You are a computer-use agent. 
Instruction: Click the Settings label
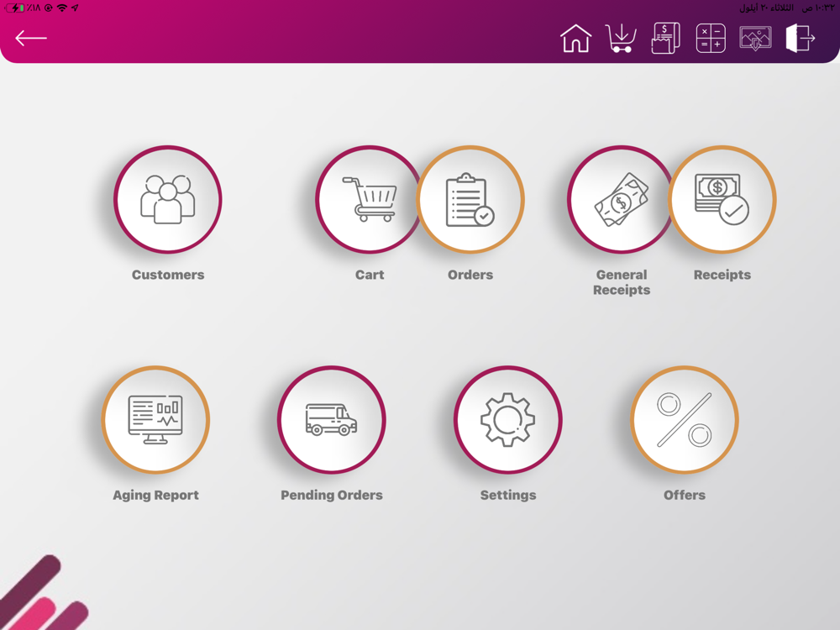(x=508, y=495)
